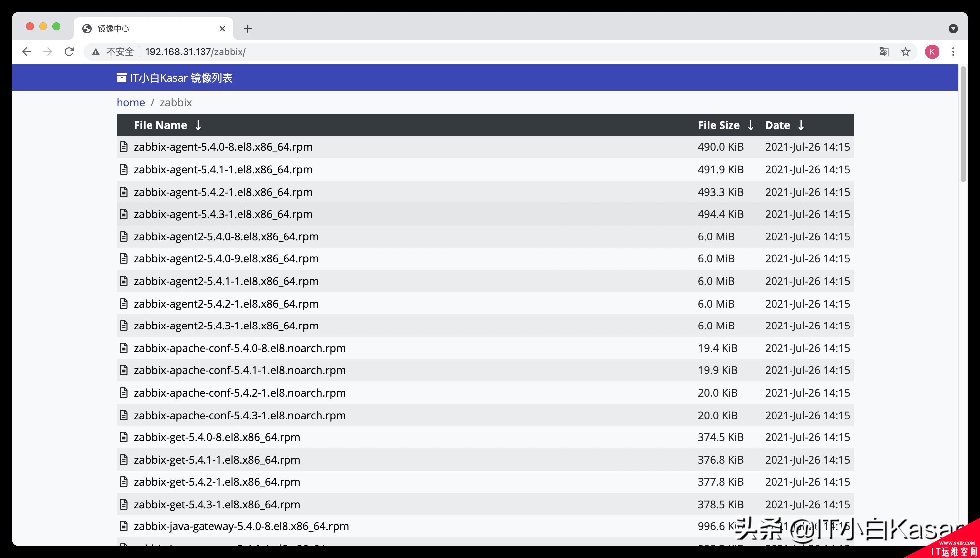Click file icon for zabbix-agent-5.4.0-8.el8.x86_64.rpm
The height and width of the screenshot is (558, 980).
(123, 147)
